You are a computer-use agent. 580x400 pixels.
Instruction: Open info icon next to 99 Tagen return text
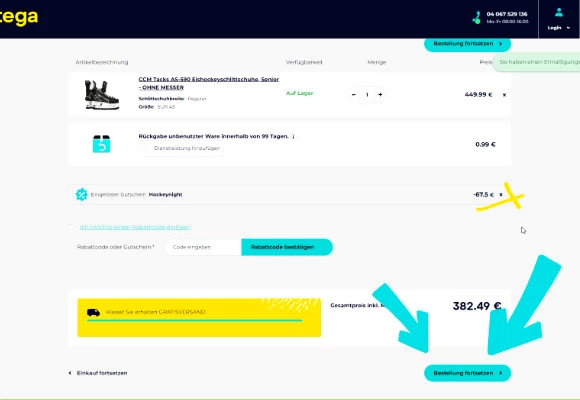pos(293,137)
